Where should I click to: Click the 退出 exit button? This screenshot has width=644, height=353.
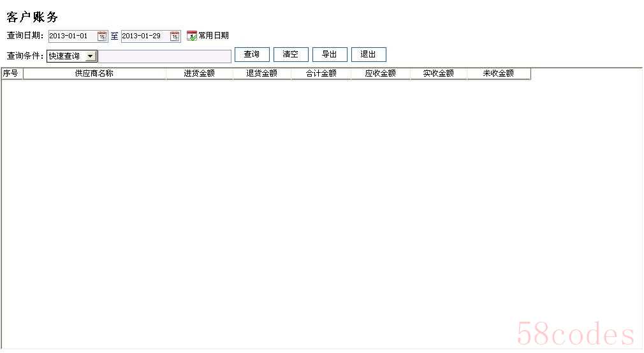point(369,54)
